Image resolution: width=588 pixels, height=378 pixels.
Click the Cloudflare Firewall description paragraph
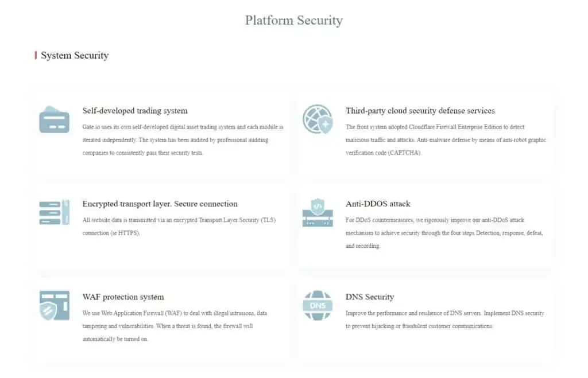pyautogui.click(x=446, y=140)
